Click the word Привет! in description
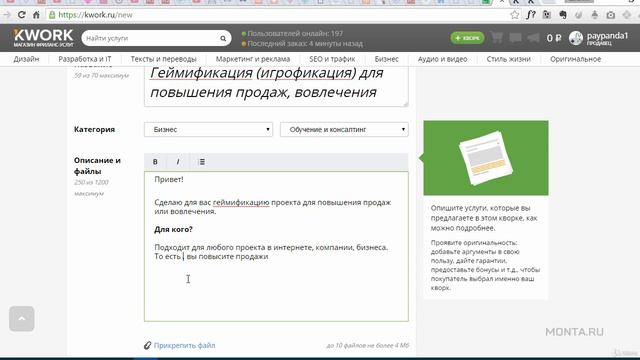Screen dimensions: 640x360 point(169,179)
